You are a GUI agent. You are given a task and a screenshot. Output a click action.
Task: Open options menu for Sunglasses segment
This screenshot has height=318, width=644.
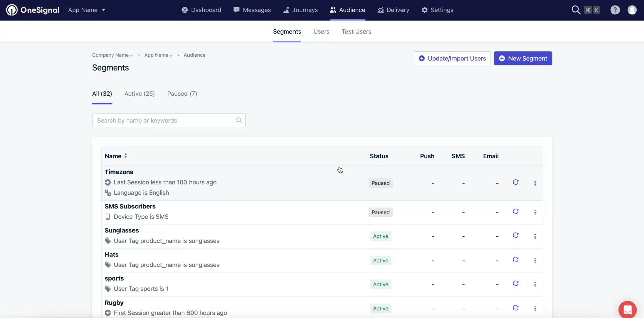(x=535, y=236)
